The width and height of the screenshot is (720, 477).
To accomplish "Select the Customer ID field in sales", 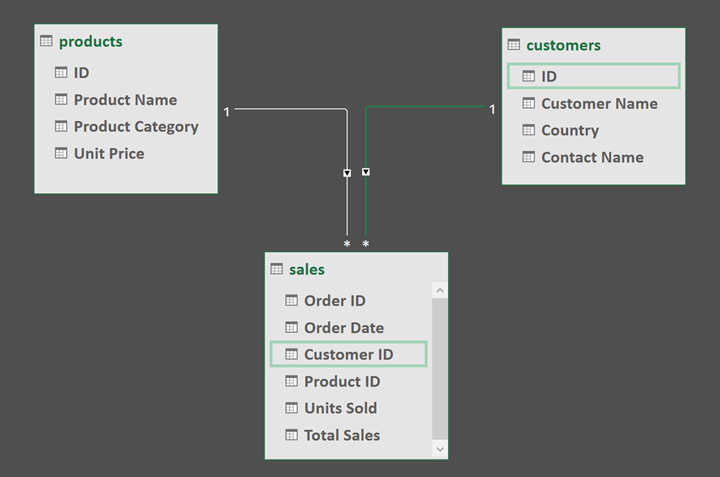I will (x=348, y=354).
